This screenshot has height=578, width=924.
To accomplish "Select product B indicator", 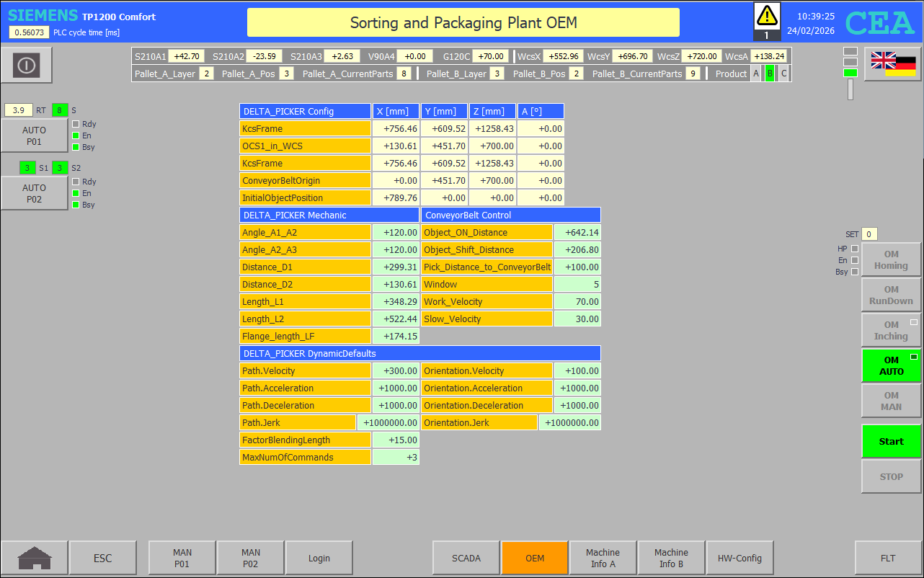I will pyautogui.click(x=769, y=74).
